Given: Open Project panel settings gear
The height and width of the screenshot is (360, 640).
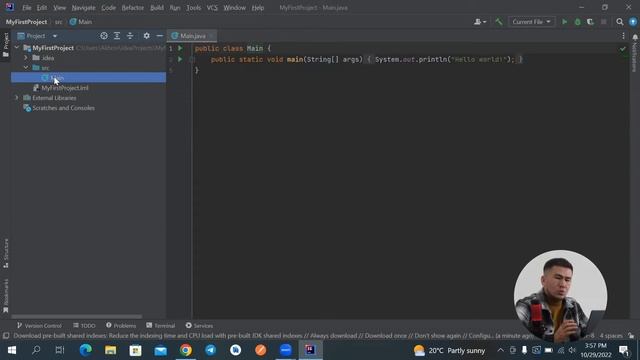Looking at the screenshot, I should pos(147,36).
